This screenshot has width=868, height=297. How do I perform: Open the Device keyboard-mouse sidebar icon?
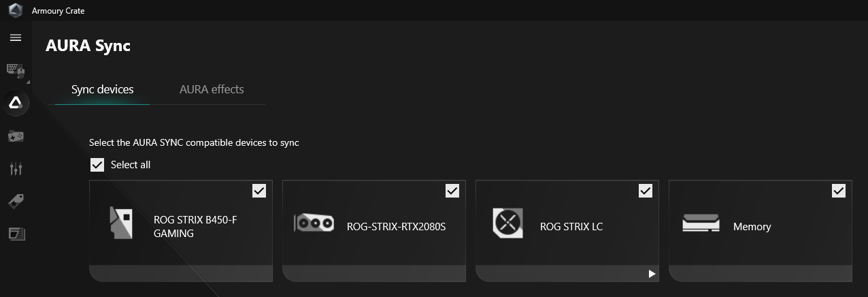click(16, 70)
